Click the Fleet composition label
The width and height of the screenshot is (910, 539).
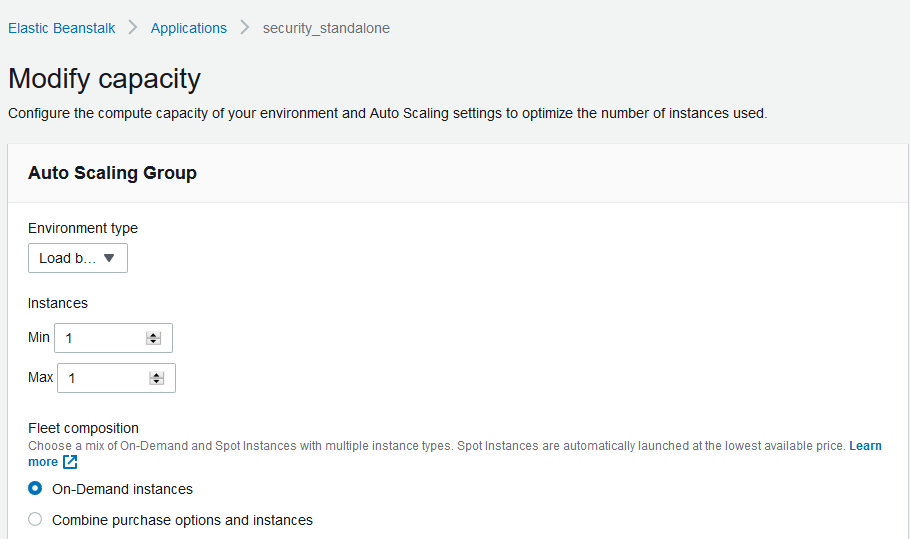click(84, 428)
